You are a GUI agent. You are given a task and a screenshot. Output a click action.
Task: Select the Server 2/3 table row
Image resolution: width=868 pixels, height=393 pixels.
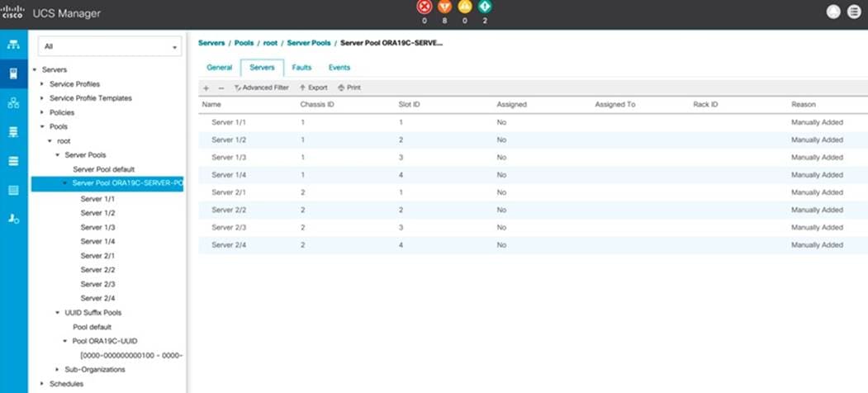pos(533,228)
